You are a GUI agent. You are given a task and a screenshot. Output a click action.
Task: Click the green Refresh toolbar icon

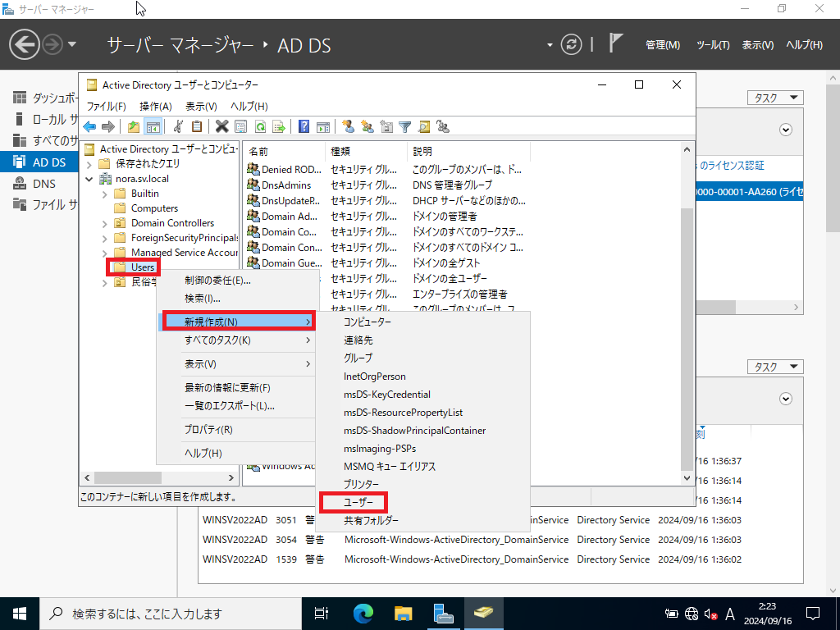[260, 126]
